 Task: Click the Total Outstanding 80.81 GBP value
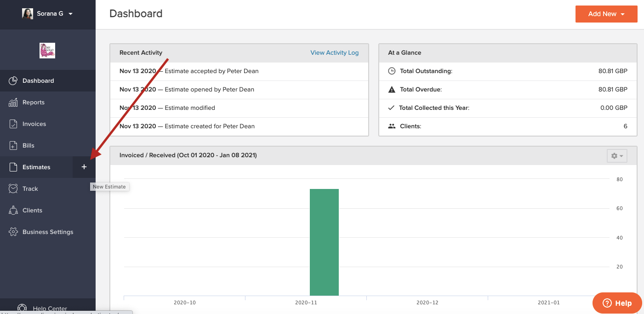point(613,71)
